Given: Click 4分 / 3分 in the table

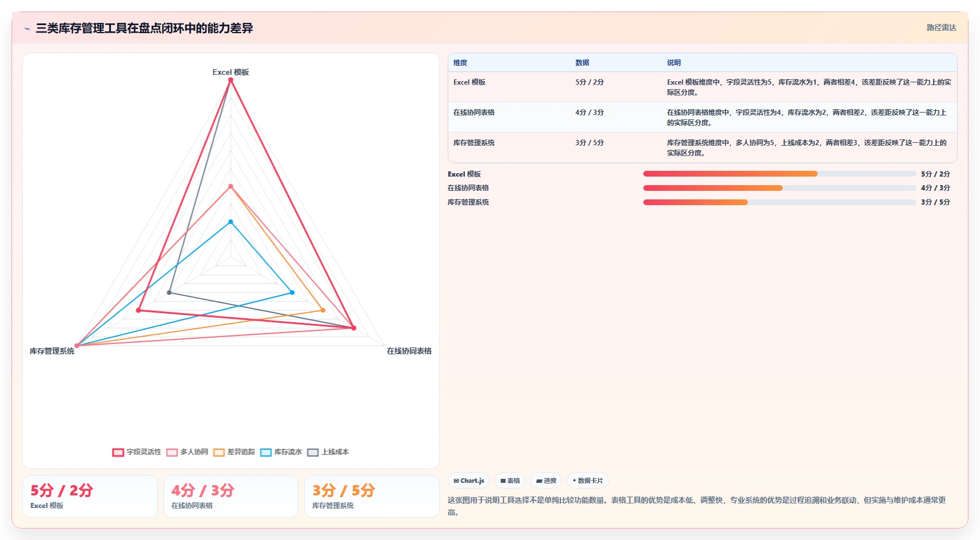Looking at the screenshot, I should coord(589,113).
